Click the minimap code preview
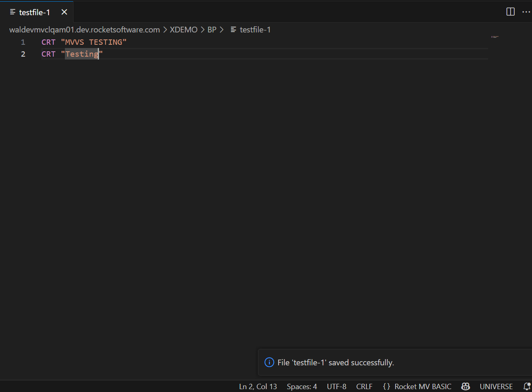 click(x=495, y=37)
